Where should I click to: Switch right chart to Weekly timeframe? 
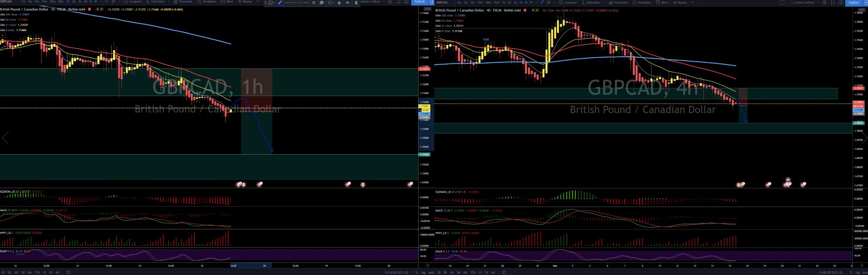(531, 2)
